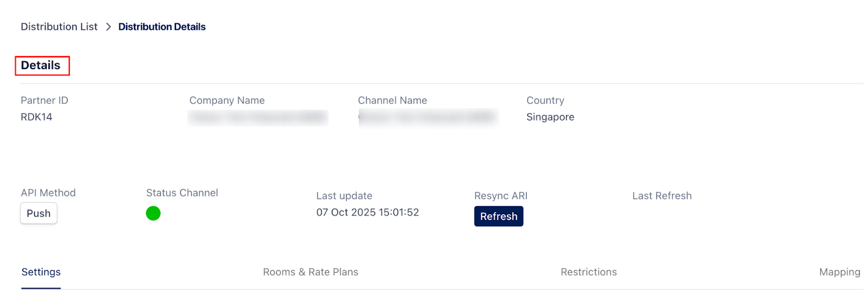Click the breadcrumb chevron separator arrow
Image resolution: width=868 pixels, height=294 pixels.
(x=108, y=27)
